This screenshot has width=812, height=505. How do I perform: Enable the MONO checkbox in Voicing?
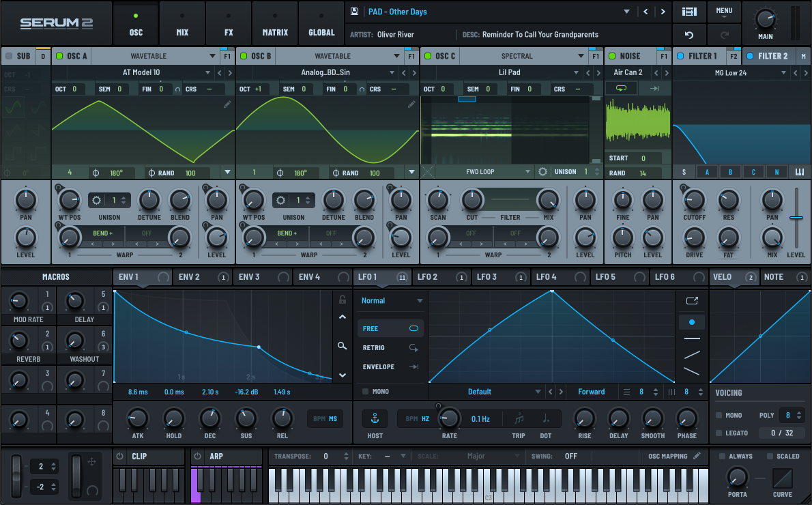pyautogui.click(x=719, y=416)
